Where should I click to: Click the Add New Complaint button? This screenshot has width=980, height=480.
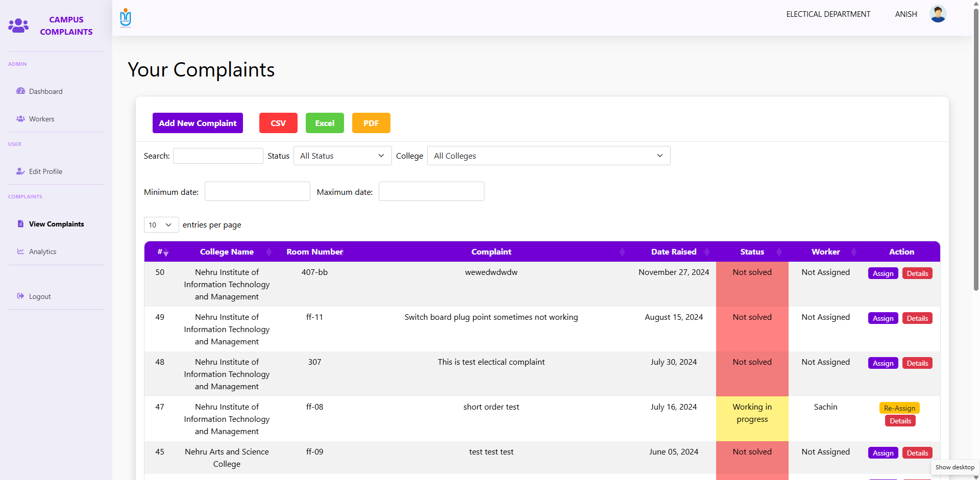pos(198,123)
